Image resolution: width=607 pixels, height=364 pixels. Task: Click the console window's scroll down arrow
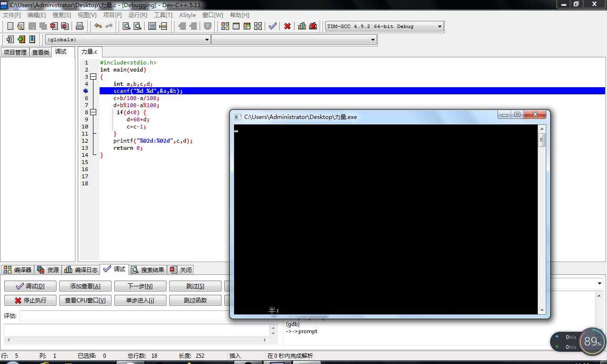pos(542,310)
